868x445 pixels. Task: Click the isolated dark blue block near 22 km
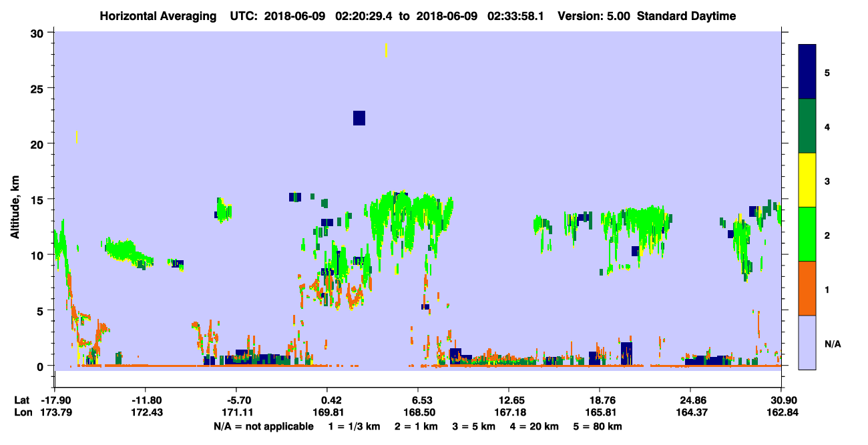(359, 118)
